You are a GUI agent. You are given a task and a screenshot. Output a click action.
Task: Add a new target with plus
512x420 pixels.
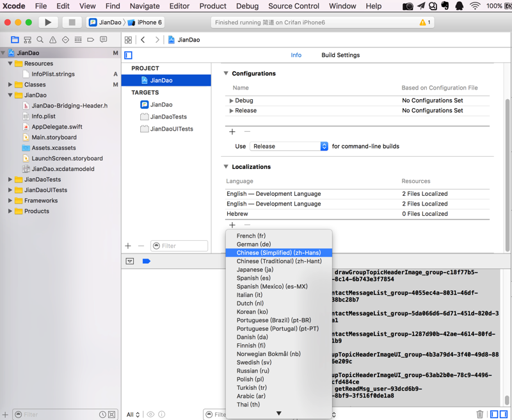click(128, 246)
